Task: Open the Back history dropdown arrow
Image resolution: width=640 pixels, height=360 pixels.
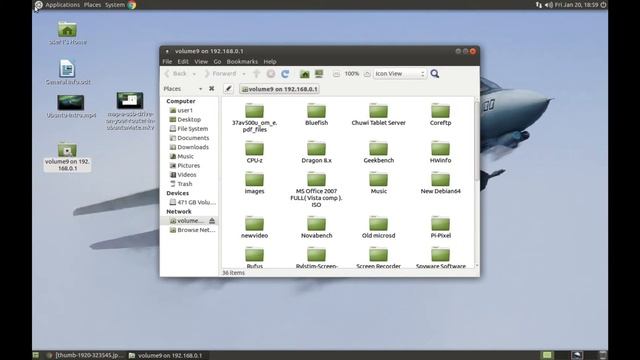Action: [x=194, y=74]
